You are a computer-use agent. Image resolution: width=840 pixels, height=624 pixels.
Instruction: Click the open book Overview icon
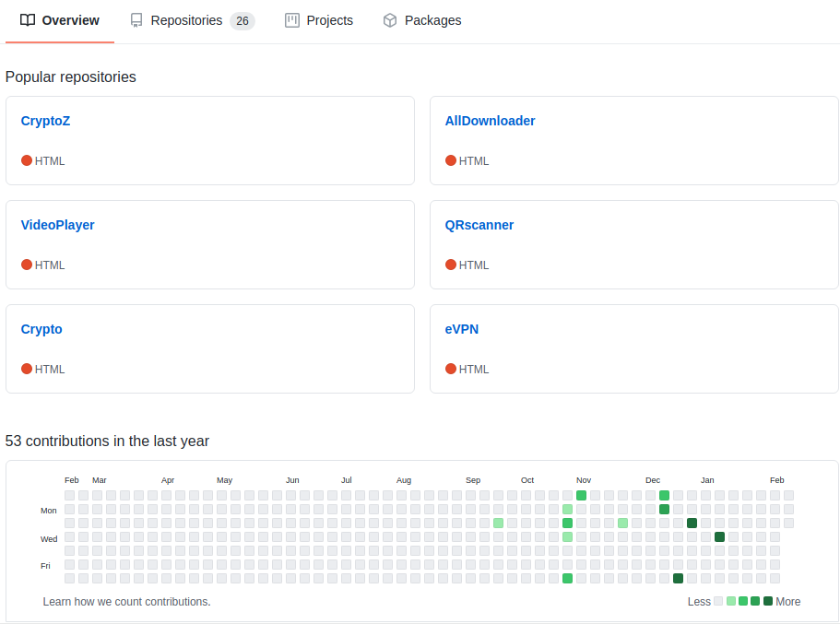[x=28, y=20]
